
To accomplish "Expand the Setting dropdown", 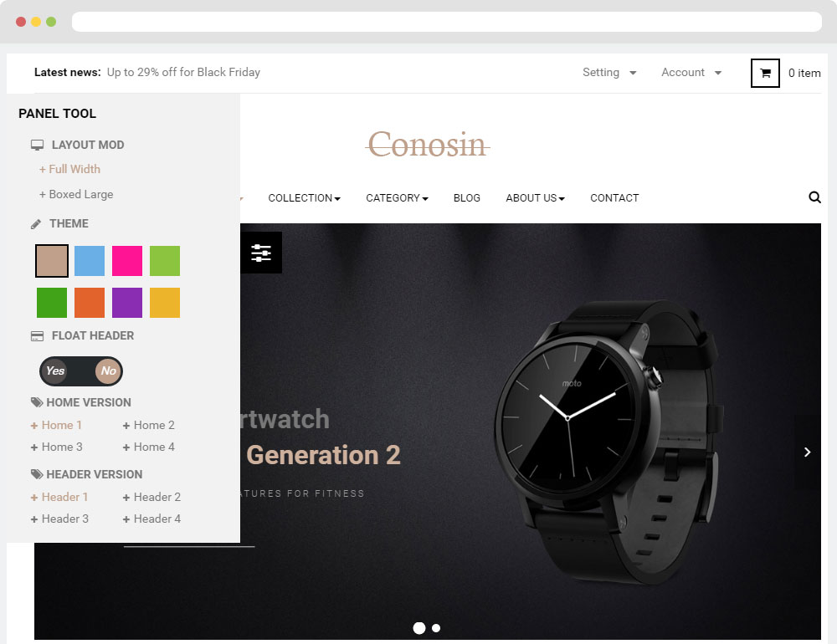I will [609, 73].
